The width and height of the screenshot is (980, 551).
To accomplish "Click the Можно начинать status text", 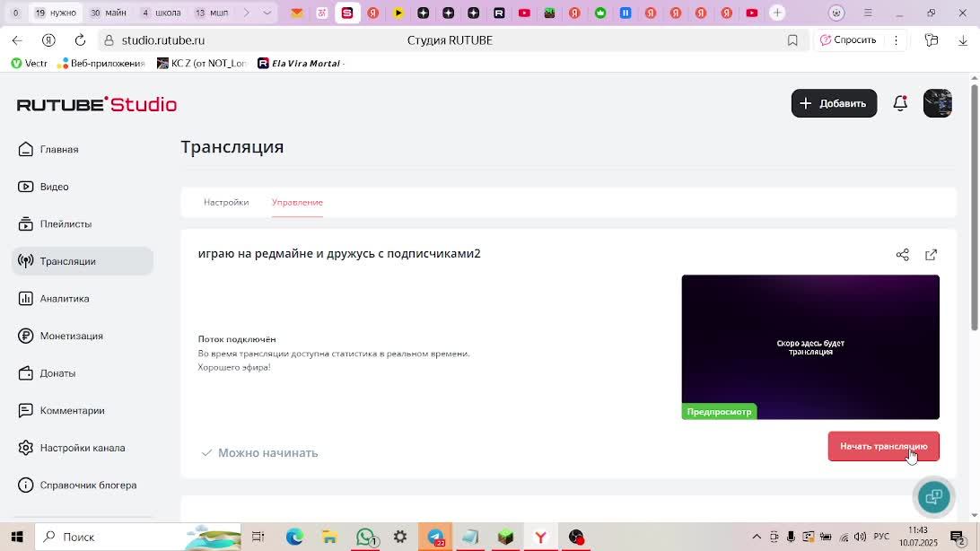I will [x=268, y=453].
